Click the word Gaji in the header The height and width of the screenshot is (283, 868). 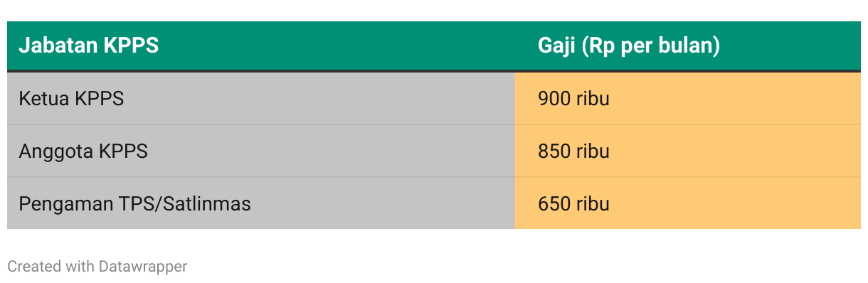pyautogui.click(x=556, y=46)
